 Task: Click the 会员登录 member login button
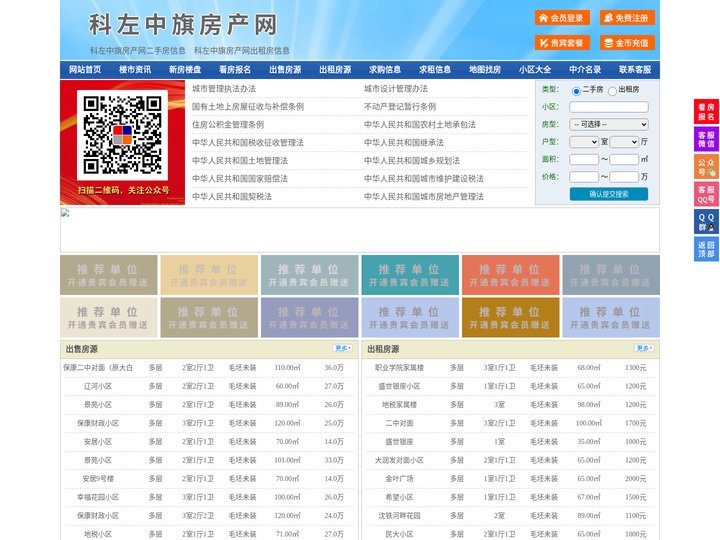[562, 18]
